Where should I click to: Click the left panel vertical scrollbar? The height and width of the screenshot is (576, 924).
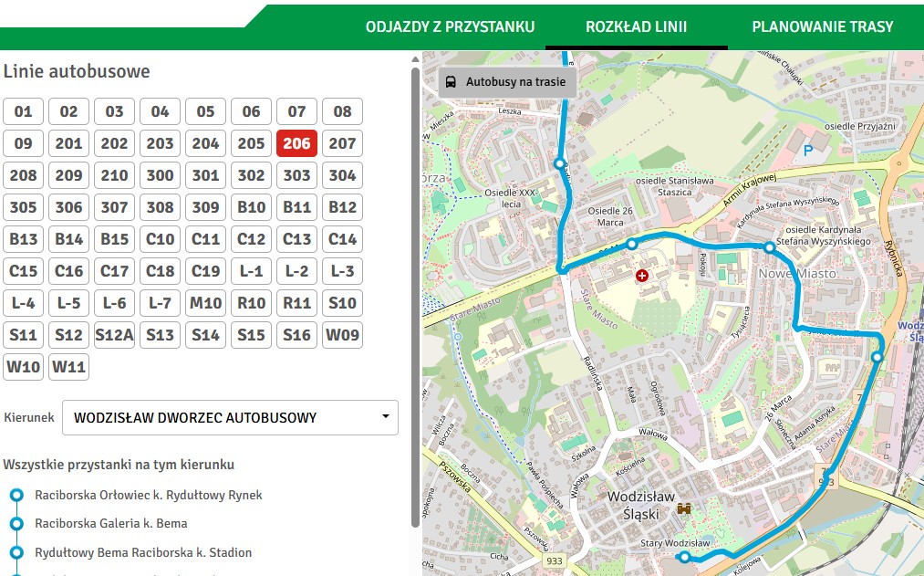point(416,292)
